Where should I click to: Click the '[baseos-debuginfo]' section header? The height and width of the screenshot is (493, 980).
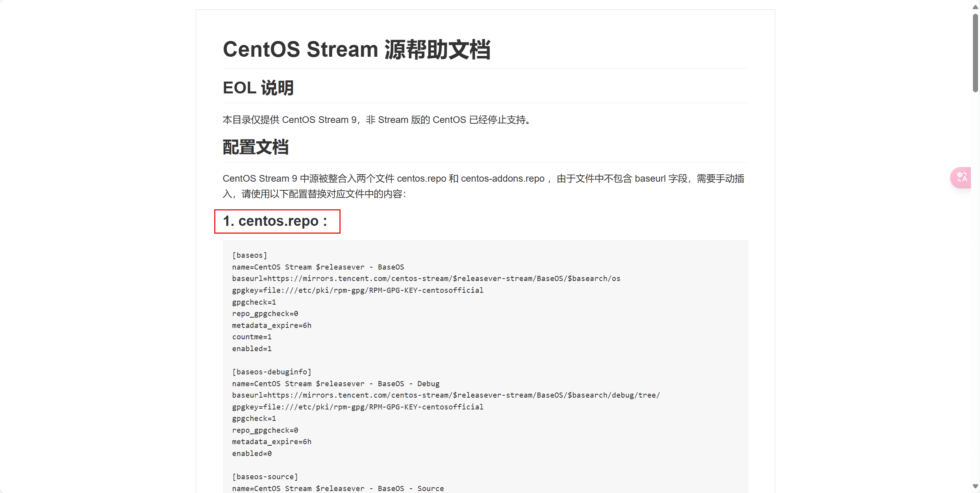[x=272, y=372]
